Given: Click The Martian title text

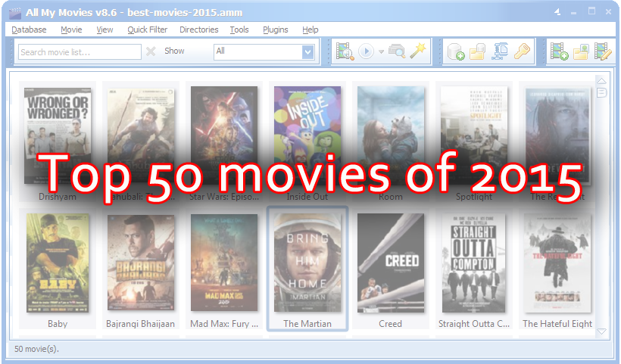Looking at the screenshot, I should [307, 324].
